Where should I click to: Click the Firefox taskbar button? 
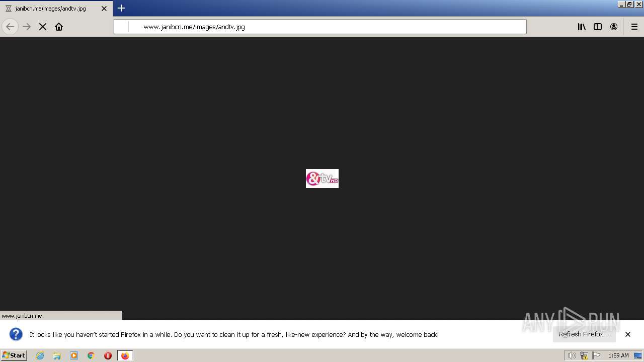(x=125, y=355)
